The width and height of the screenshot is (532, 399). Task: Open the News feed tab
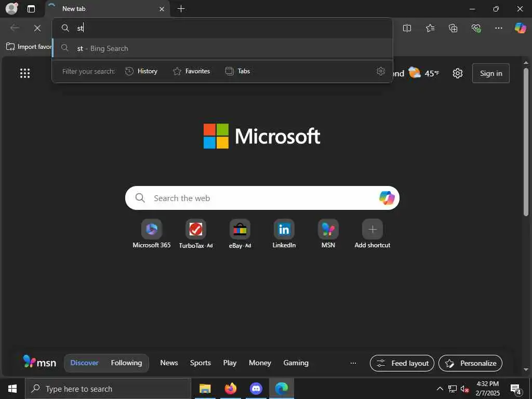coord(169,363)
